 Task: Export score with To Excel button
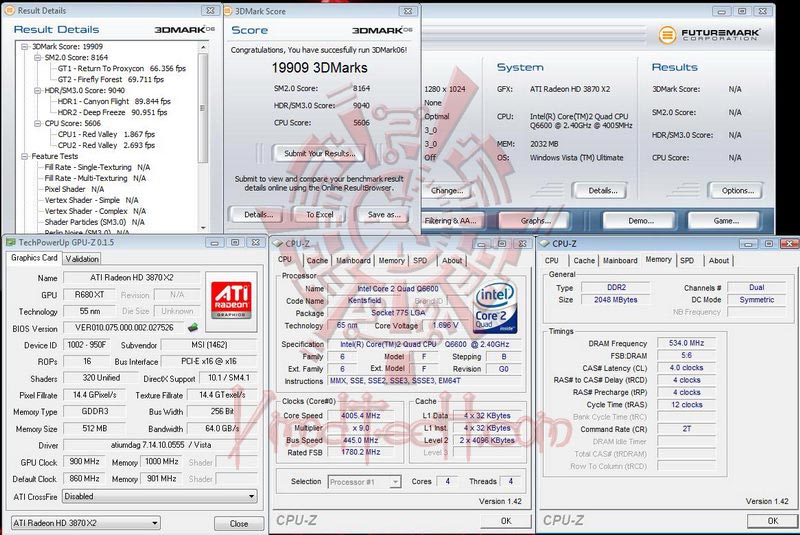point(319,215)
